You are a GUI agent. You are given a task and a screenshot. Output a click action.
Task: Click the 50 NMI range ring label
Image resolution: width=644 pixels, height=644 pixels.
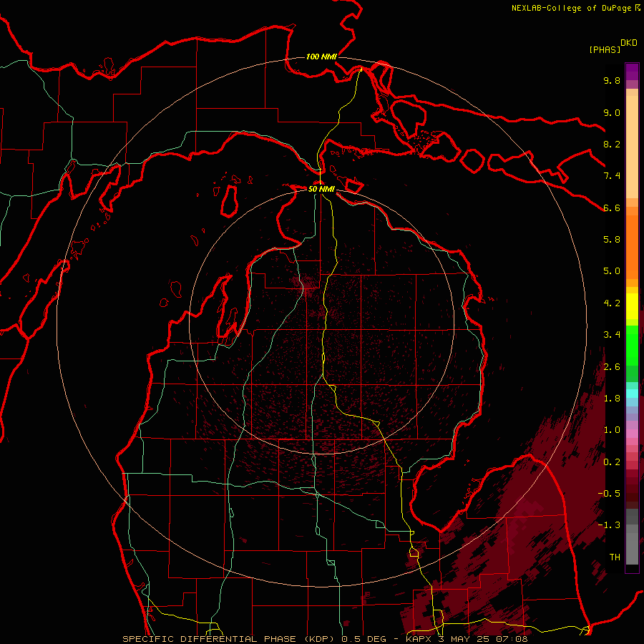(321, 189)
